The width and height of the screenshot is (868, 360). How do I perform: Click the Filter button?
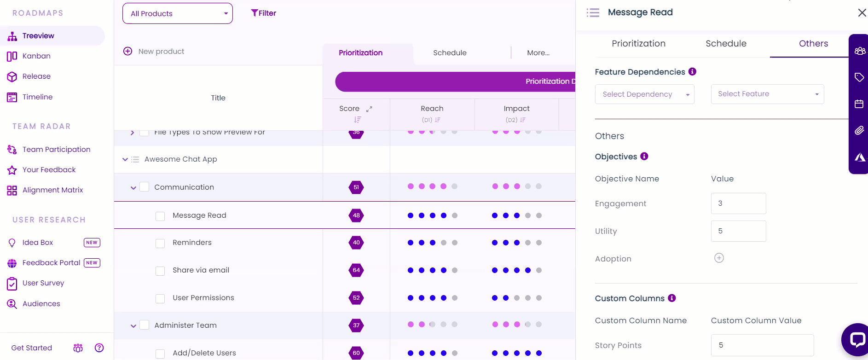click(x=263, y=13)
